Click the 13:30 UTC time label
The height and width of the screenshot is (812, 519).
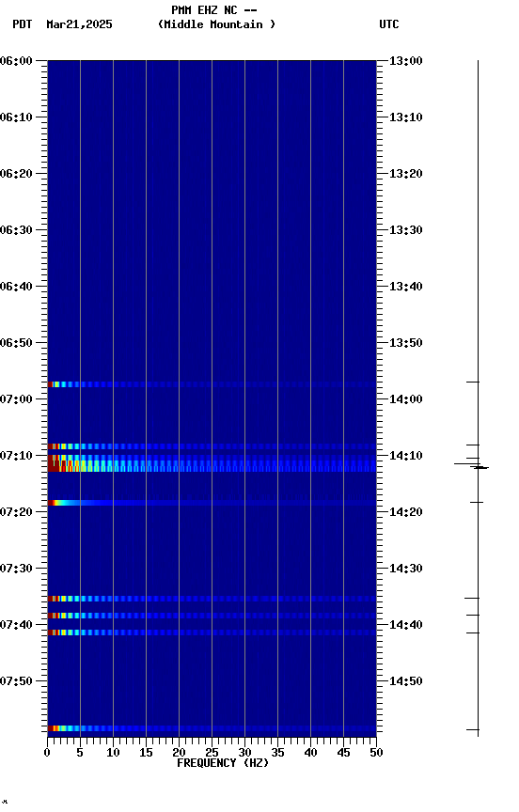[x=406, y=230]
